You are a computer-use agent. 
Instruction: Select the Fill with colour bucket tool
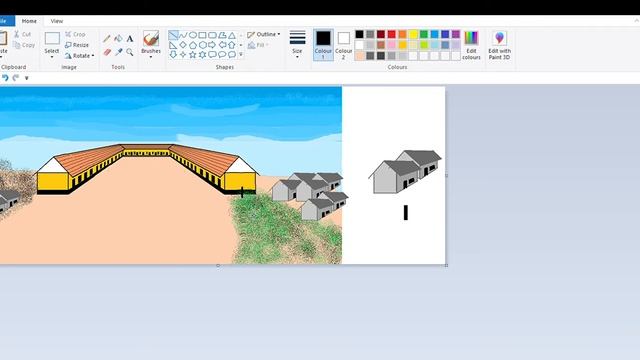(x=118, y=39)
